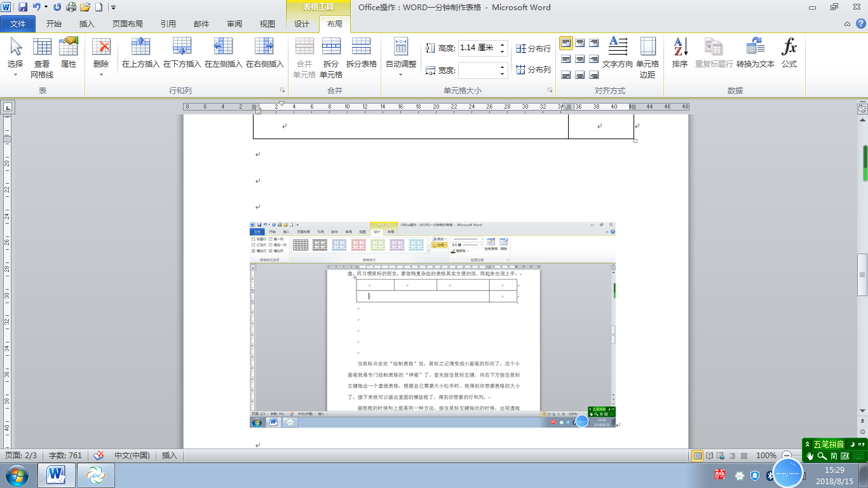Switch to the 引用 References tab
Viewport: 868px width, 488px height.
(x=168, y=24)
